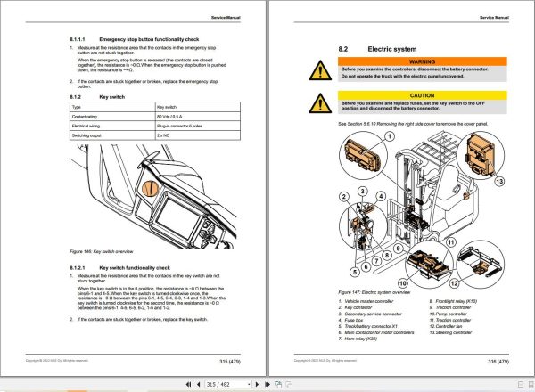
Task: Go to the first page
Action: click(x=188, y=385)
